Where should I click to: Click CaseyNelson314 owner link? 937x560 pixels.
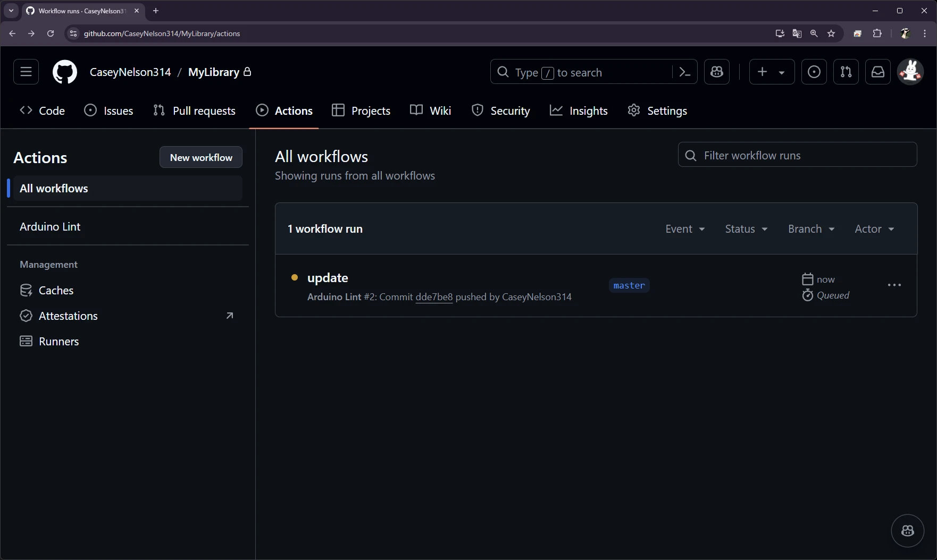click(x=130, y=72)
